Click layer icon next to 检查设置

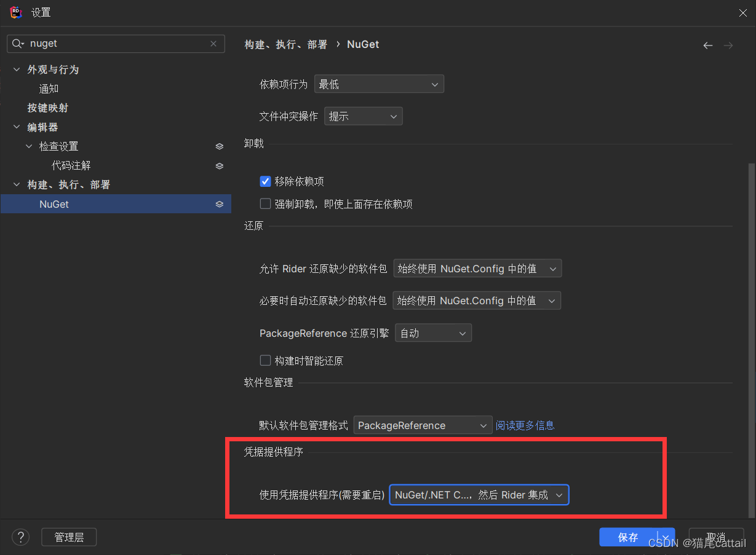coord(220,146)
